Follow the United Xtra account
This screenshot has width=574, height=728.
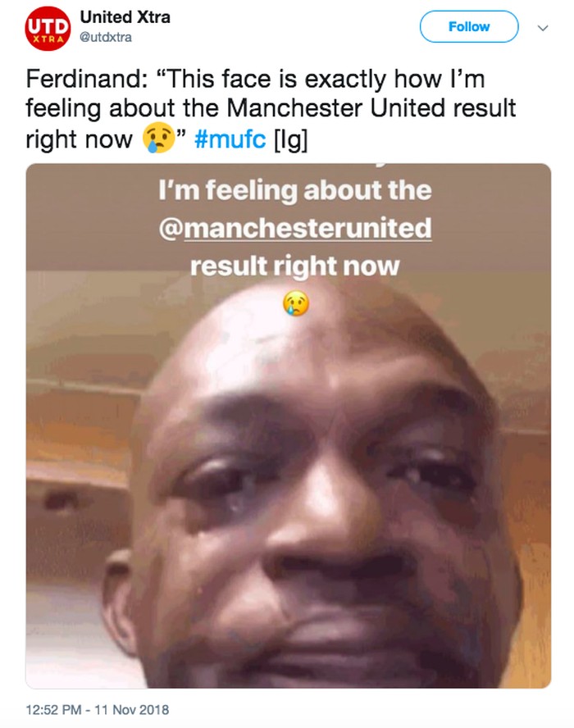(x=469, y=27)
